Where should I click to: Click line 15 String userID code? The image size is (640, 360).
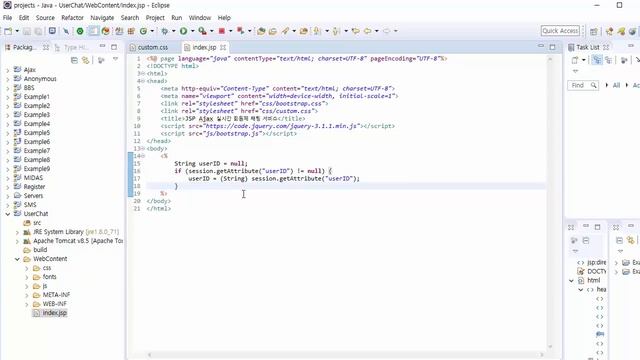pyautogui.click(x=211, y=164)
